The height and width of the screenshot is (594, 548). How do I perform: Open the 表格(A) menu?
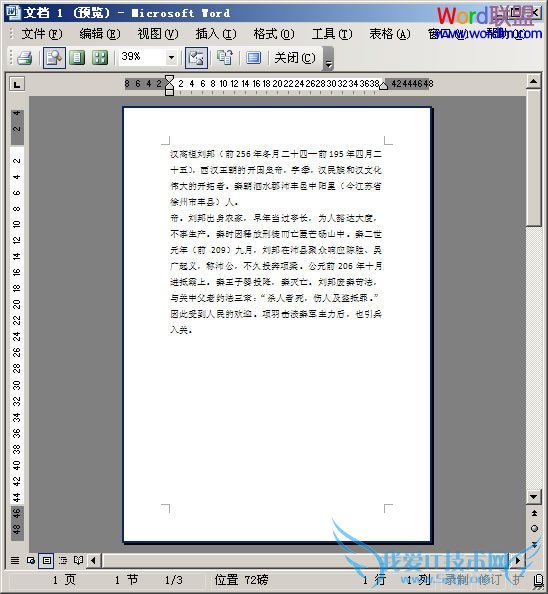click(389, 34)
